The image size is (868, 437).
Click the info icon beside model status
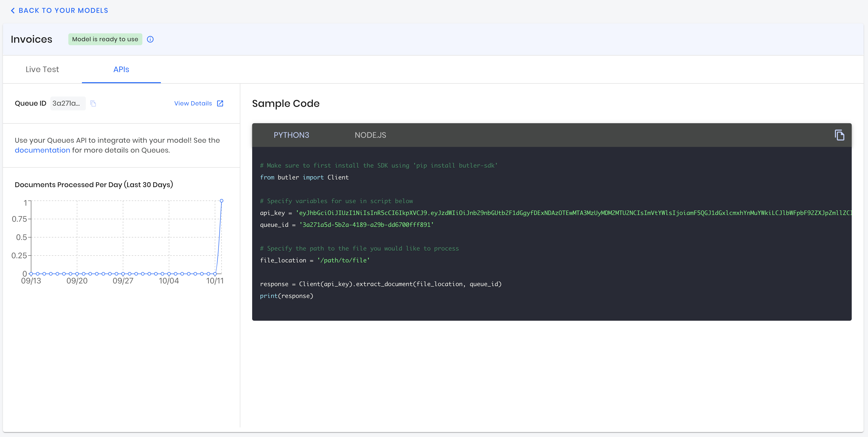tap(150, 39)
